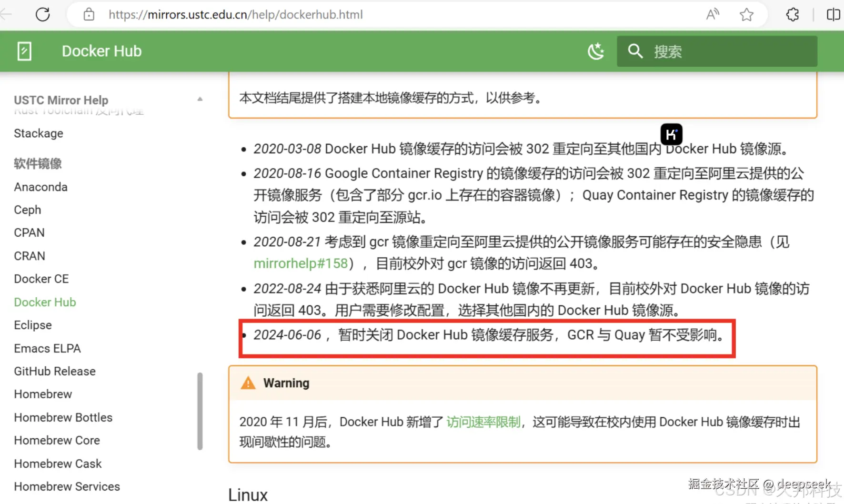Click the 2020-03-08 date entry
The height and width of the screenshot is (504, 844).
[x=287, y=149]
